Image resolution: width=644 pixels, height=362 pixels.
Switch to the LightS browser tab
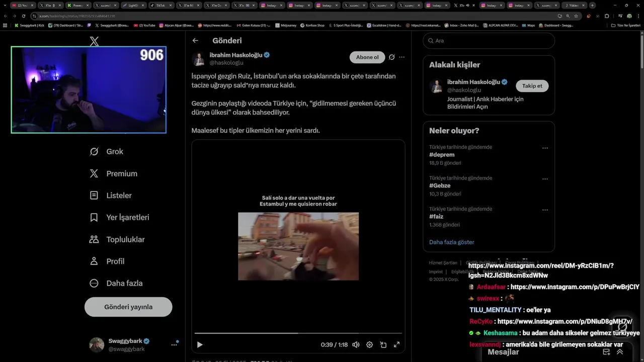tap(134, 6)
